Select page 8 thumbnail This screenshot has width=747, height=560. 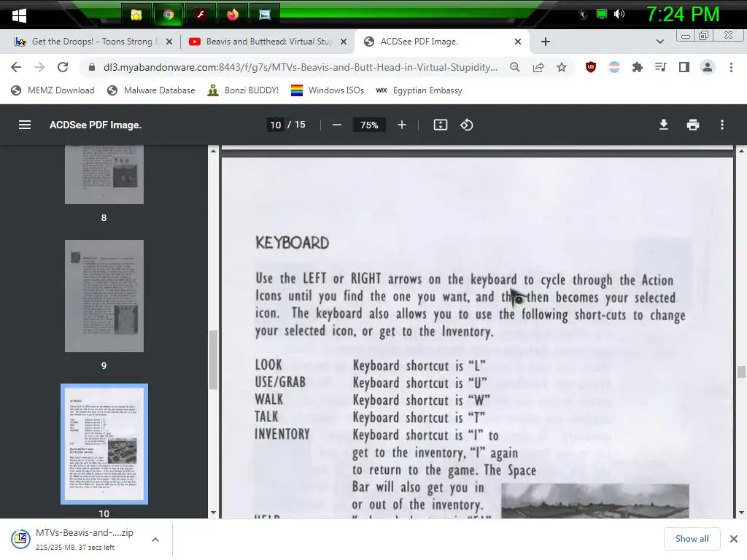104,175
